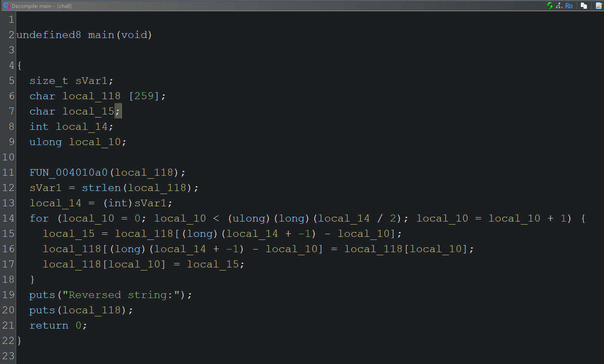This screenshot has height=364, width=604.
Task: Click the green Re-decompile refresh icon
Action: 550,6
